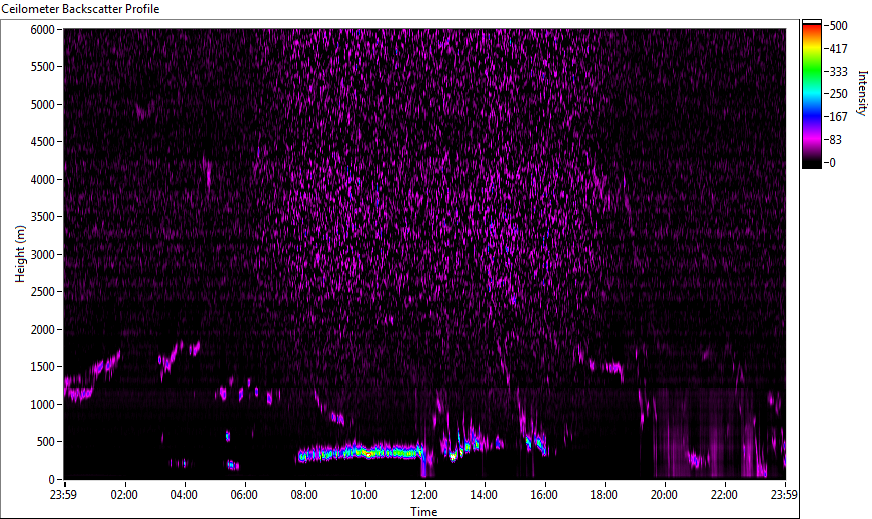872x519 pixels.
Task: Click the 6000 height tick label
Action: [x=43, y=29]
